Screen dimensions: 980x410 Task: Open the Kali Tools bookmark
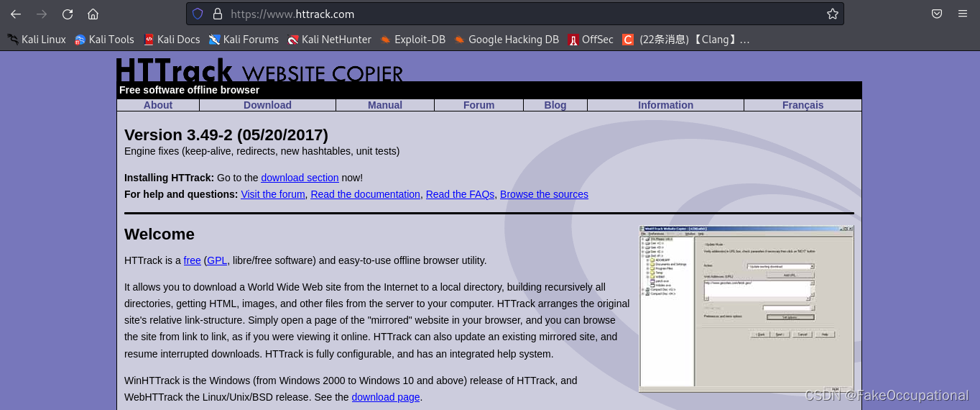[104, 40]
